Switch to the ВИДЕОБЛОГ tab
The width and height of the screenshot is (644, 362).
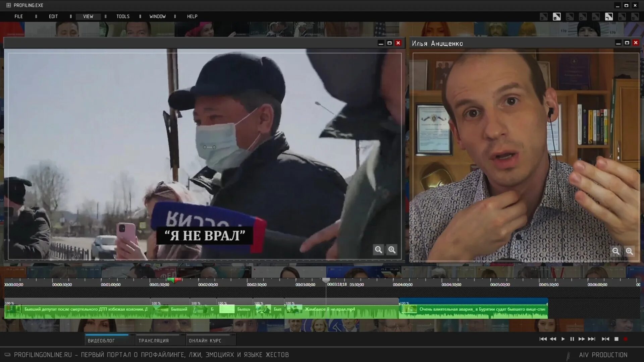(110, 340)
